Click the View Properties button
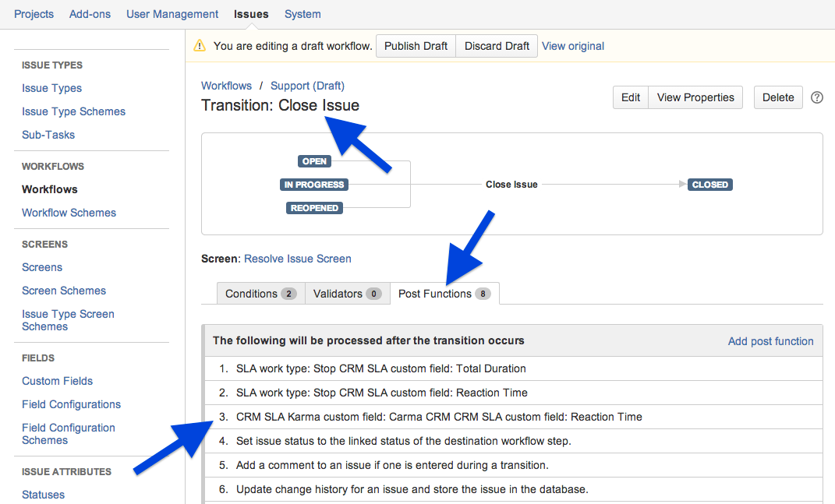Screen dimensions: 835x504 coord(695,97)
